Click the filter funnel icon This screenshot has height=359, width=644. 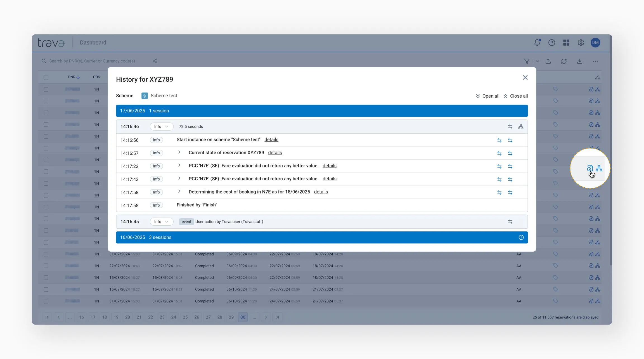coord(527,61)
